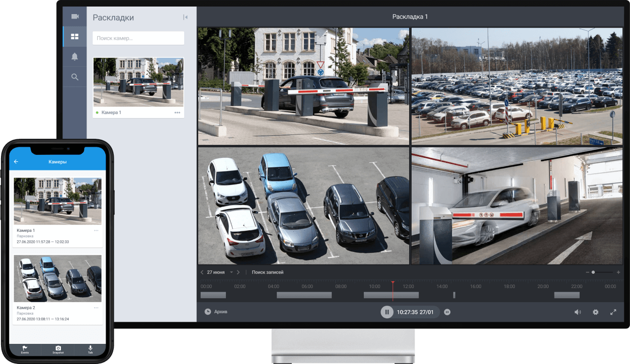Go to the previous day in the timeline
This screenshot has height=364, width=630.
tap(202, 272)
